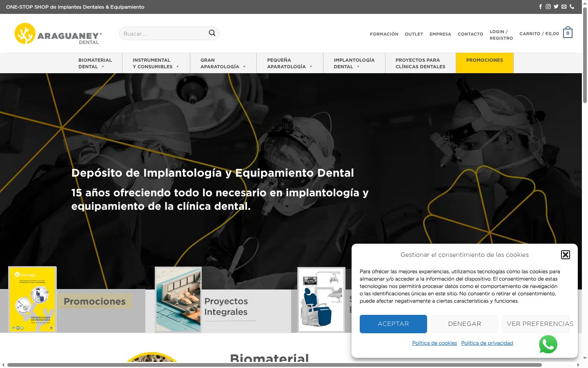Open the Instagram social icon
This screenshot has height=368, width=588.
pos(548,7)
